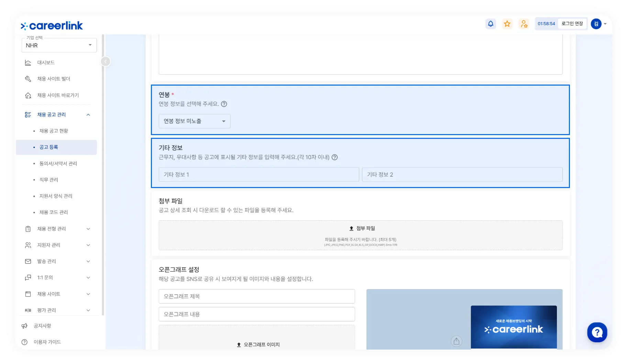The height and width of the screenshot is (364, 627).
Task: Select 공고 등록 submenu
Action: click(56, 147)
